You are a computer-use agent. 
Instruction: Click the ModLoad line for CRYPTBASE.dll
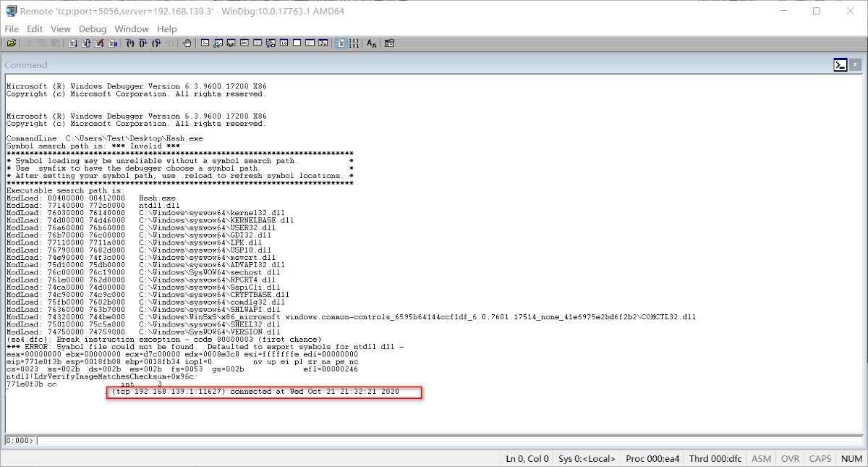click(x=148, y=294)
